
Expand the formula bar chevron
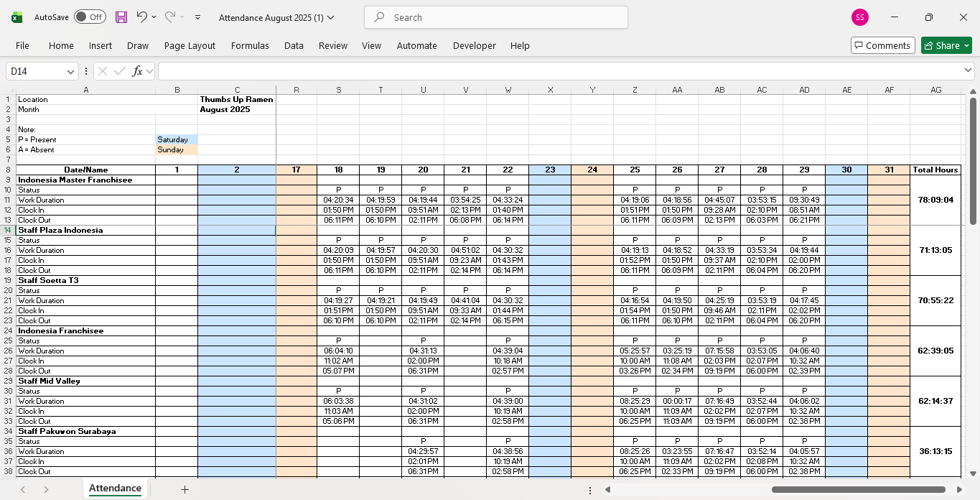coord(968,70)
